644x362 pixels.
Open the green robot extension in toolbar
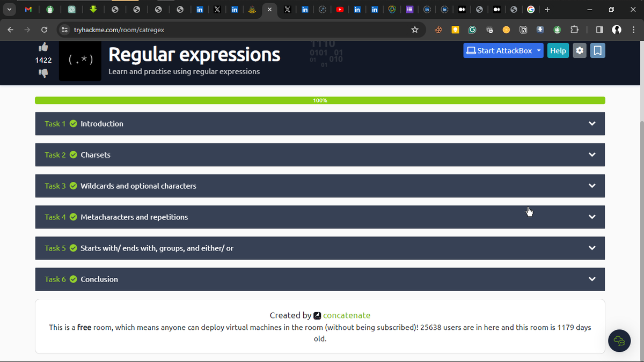pos(558,30)
